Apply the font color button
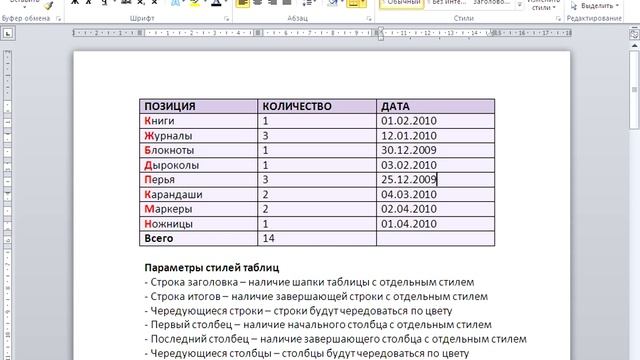Viewport: 640px width, 360px height. click(x=216, y=3)
